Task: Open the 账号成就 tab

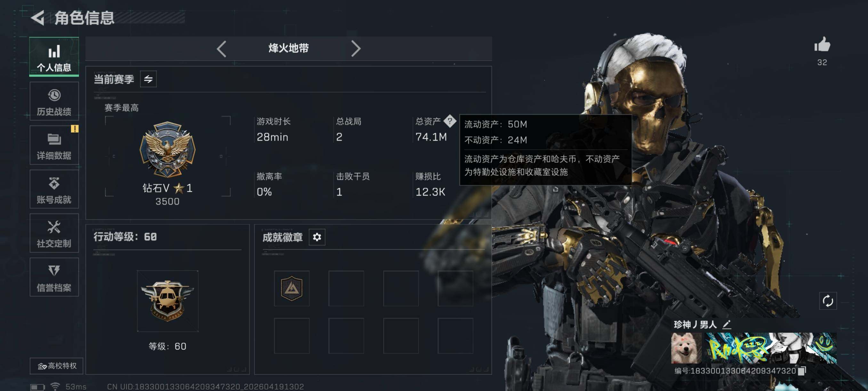Action: click(54, 189)
